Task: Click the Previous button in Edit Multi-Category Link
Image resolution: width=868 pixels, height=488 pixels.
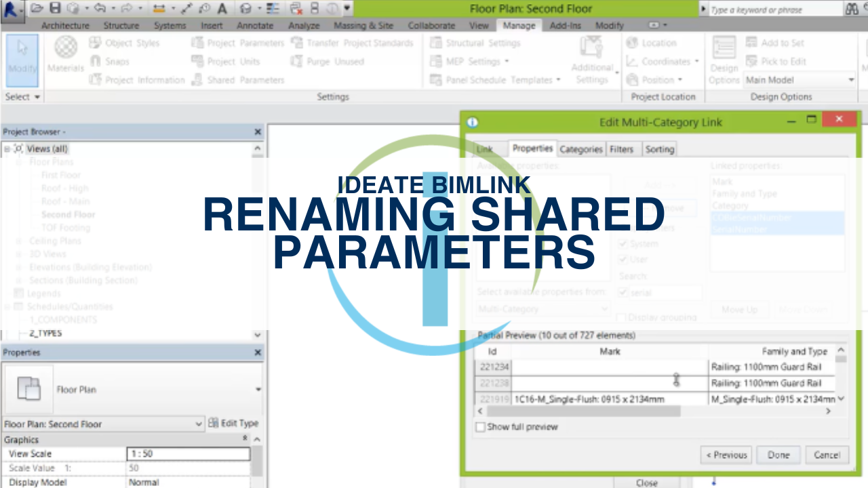Action: click(x=726, y=455)
